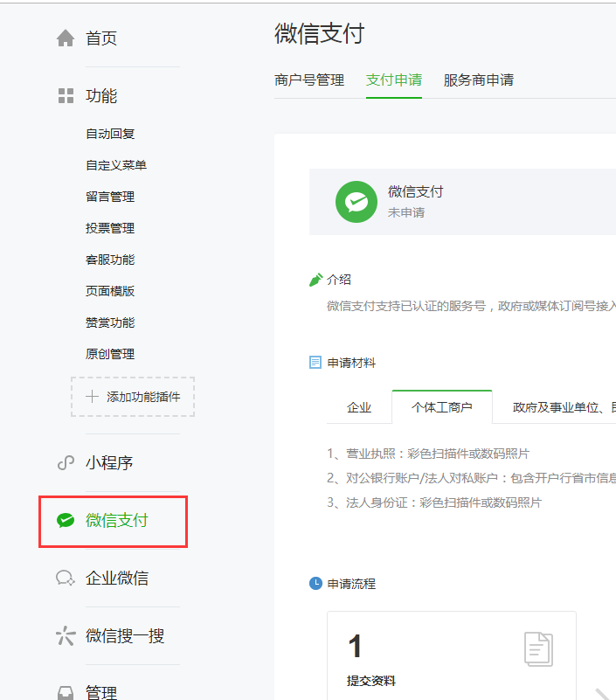Click the 添加功能插件 button

[133, 397]
